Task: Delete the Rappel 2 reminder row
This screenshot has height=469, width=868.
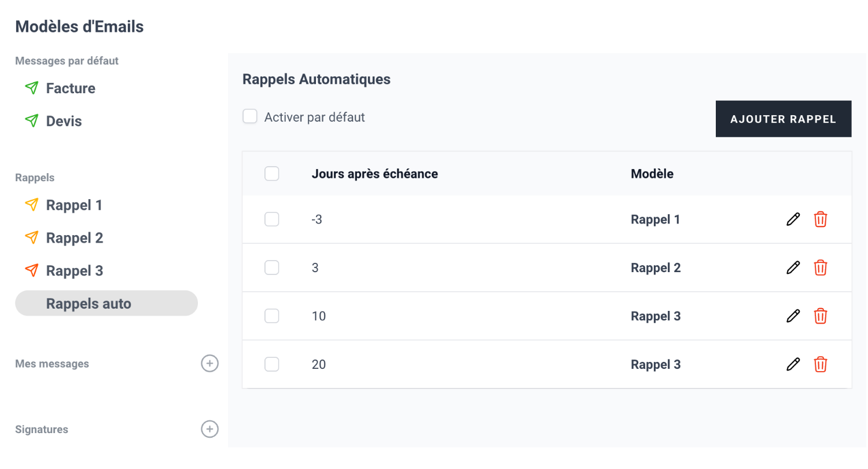Action: [x=821, y=268]
